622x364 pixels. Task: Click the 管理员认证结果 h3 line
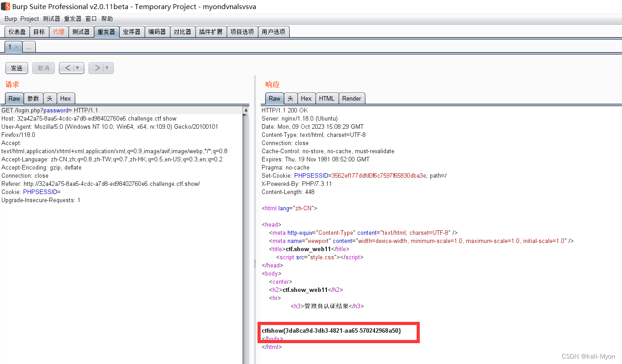click(327, 306)
